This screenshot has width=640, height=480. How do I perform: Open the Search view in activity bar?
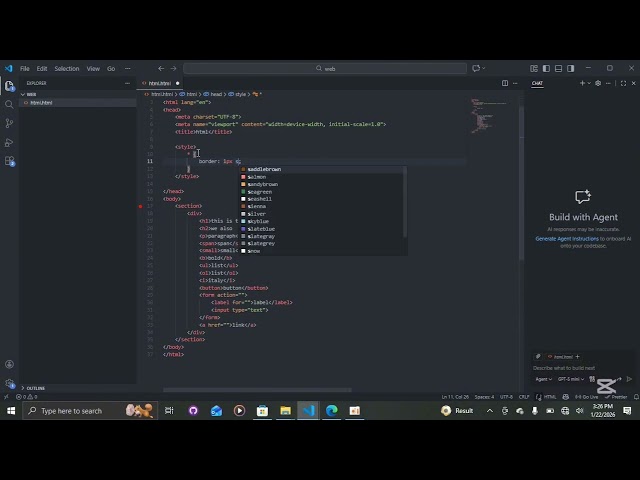coord(9,104)
